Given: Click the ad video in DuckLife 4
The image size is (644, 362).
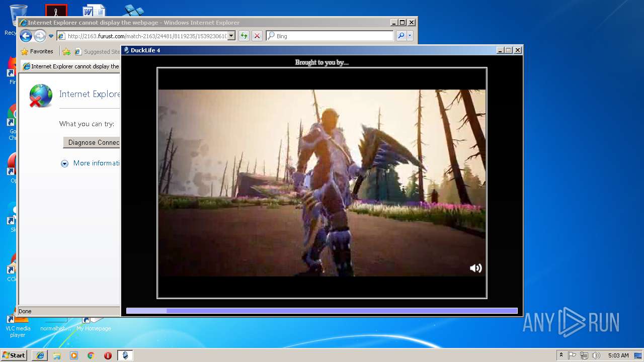Looking at the screenshot, I should pyautogui.click(x=322, y=183).
